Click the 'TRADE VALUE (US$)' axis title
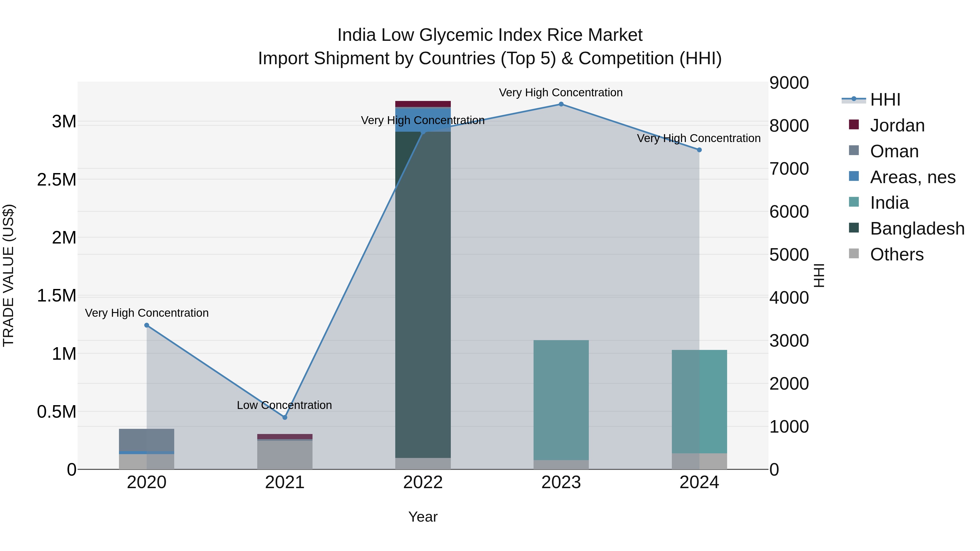Screen dimensions: 980x551 pos(8,275)
